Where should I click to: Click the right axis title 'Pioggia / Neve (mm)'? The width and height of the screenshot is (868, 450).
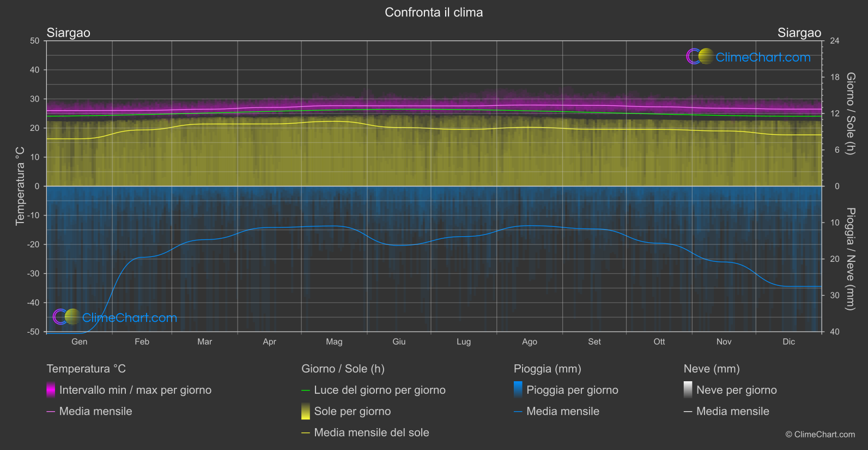(x=850, y=259)
